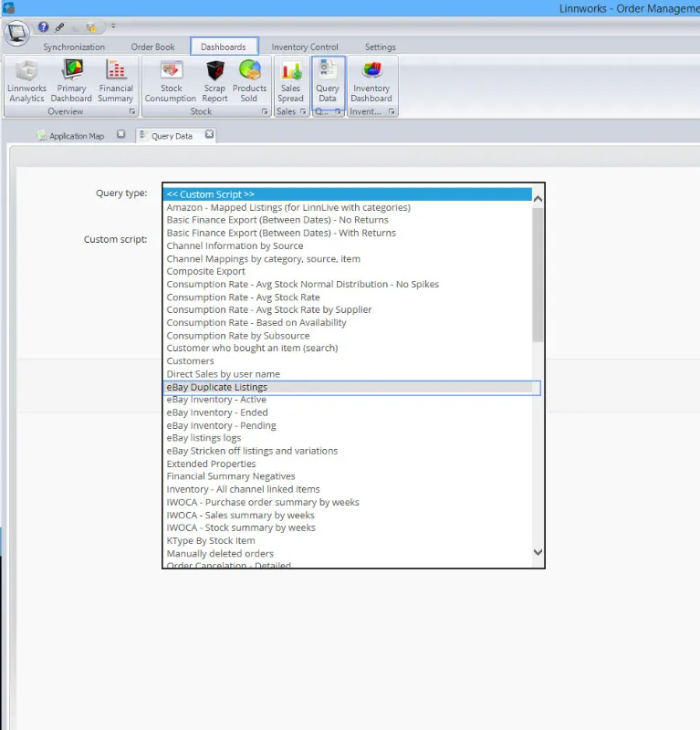Image resolution: width=700 pixels, height=730 pixels.
Task: Select 'eBay Stricken off listings and variations'
Action: pos(348,451)
